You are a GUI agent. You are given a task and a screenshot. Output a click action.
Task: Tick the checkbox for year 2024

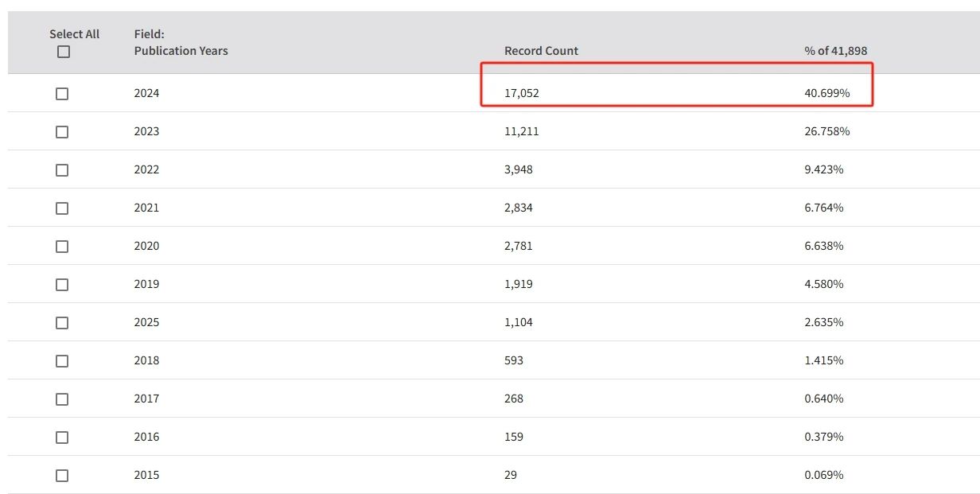click(x=62, y=94)
